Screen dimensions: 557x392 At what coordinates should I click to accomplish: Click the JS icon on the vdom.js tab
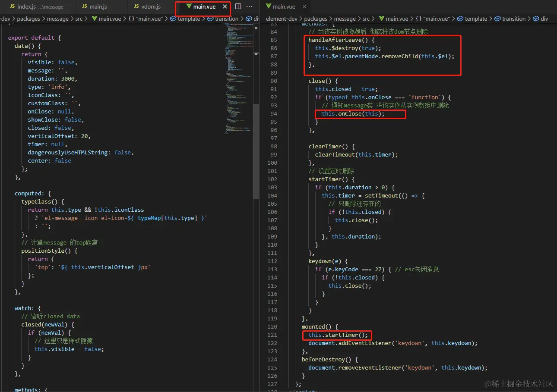pos(137,7)
